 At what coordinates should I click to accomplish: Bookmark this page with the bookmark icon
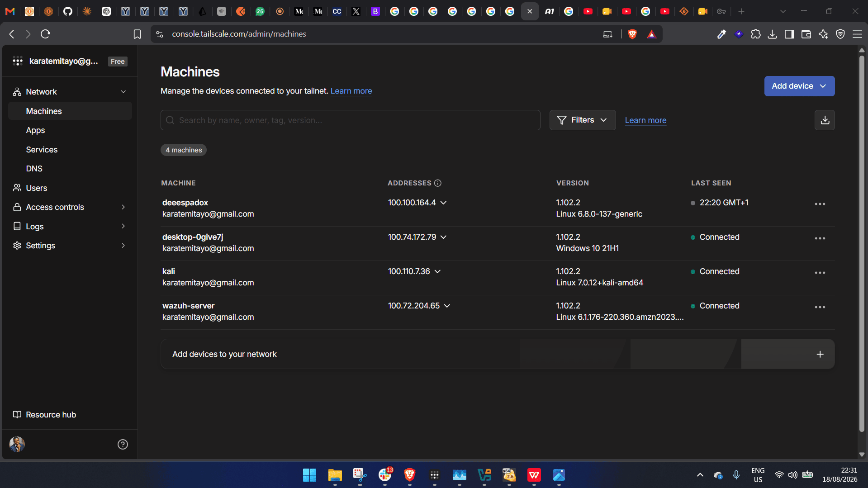[x=137, y=34]
